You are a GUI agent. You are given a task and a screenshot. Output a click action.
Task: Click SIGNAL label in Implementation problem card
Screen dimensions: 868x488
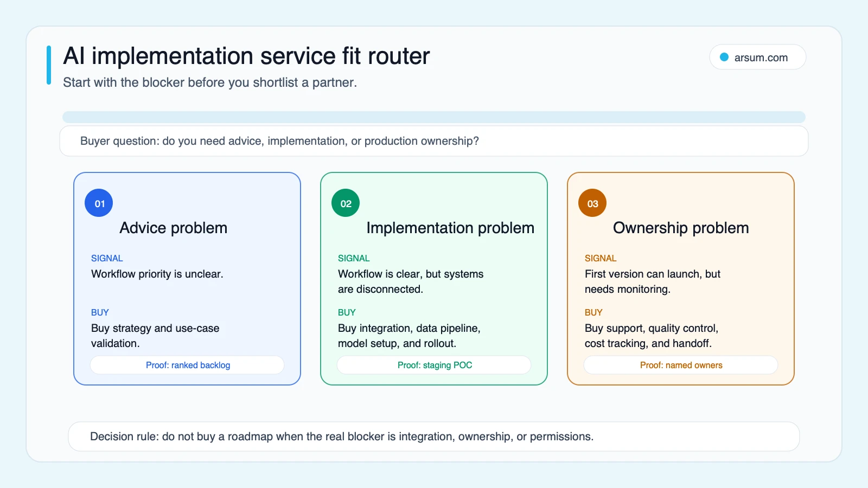354,258
